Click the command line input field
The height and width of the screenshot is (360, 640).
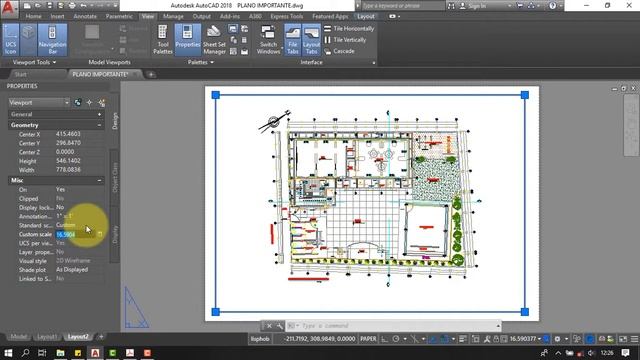394,326
